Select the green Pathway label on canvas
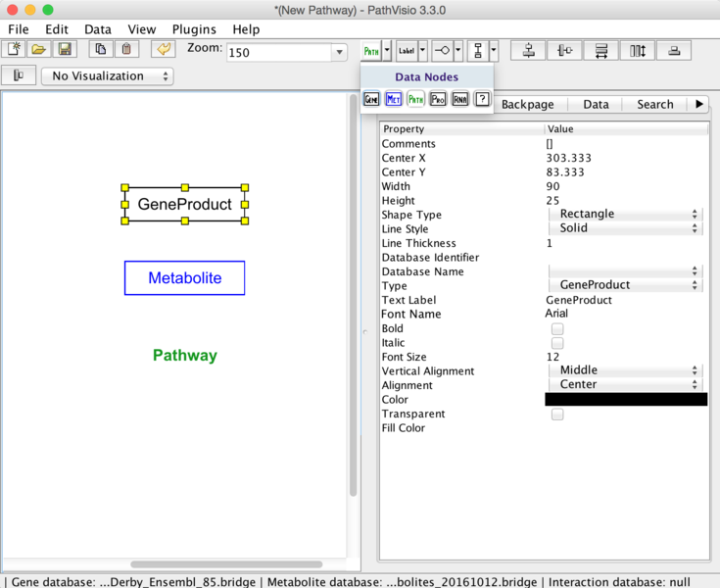Viewport: 720px width, 588px height. coord(185,355)
